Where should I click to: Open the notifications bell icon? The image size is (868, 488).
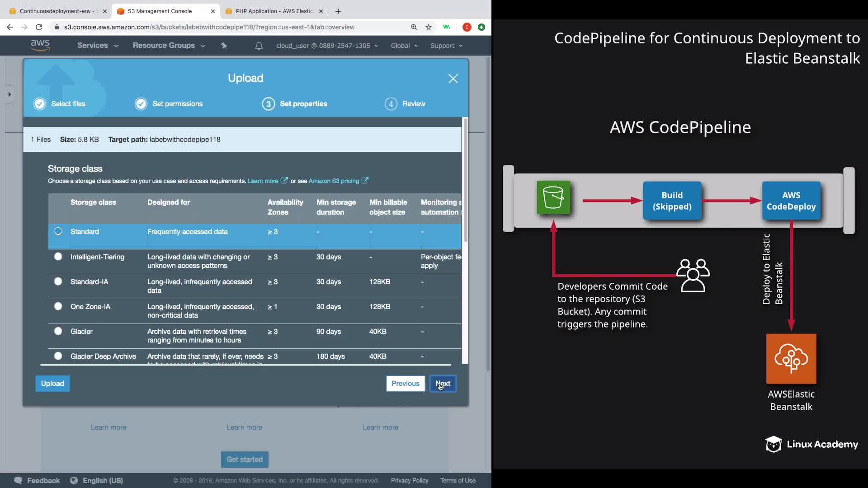coord(259,46)
